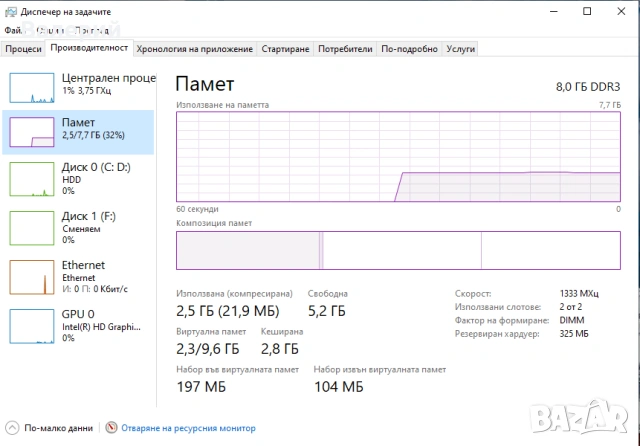Click the По-малко данни button
The width and height of the screenshot is (640, 446).
coord(49,428)
